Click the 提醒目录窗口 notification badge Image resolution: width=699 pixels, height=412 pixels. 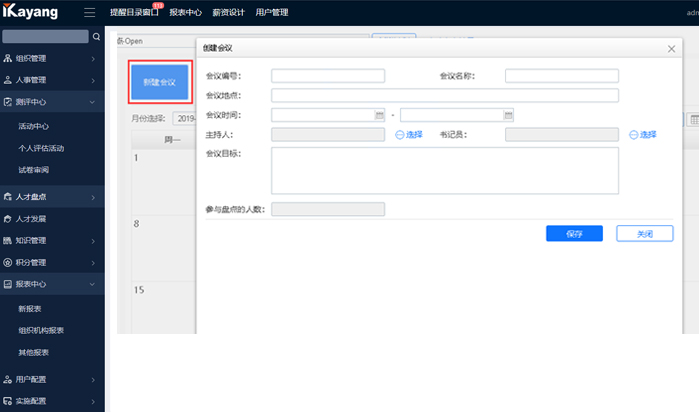(157, 6)
